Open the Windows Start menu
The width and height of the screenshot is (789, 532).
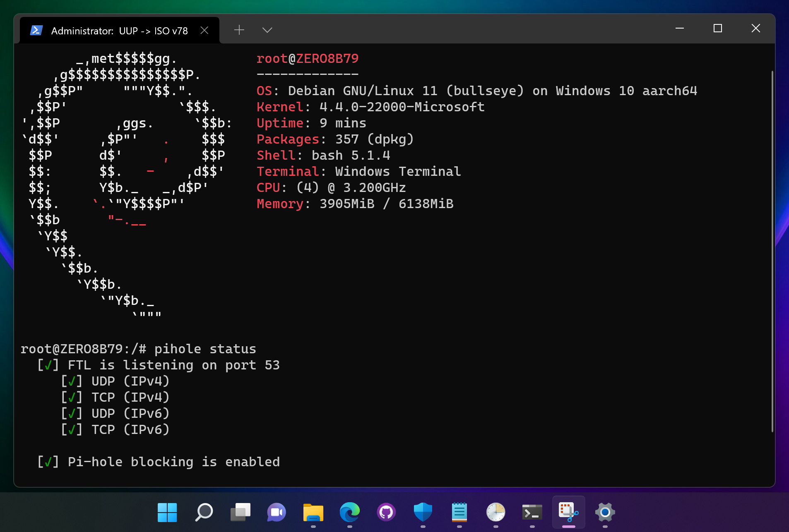click(167, 513)
